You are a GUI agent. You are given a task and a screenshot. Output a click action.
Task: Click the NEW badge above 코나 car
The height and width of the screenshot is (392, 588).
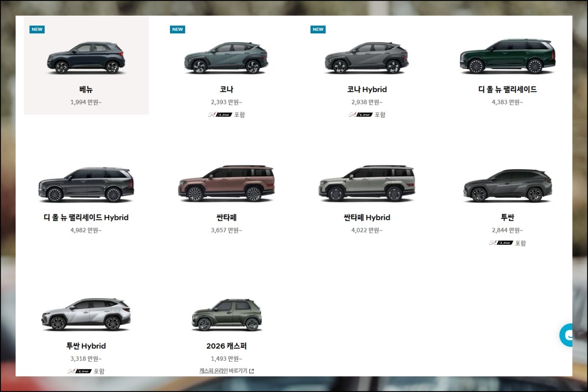[x=177, y=29]
